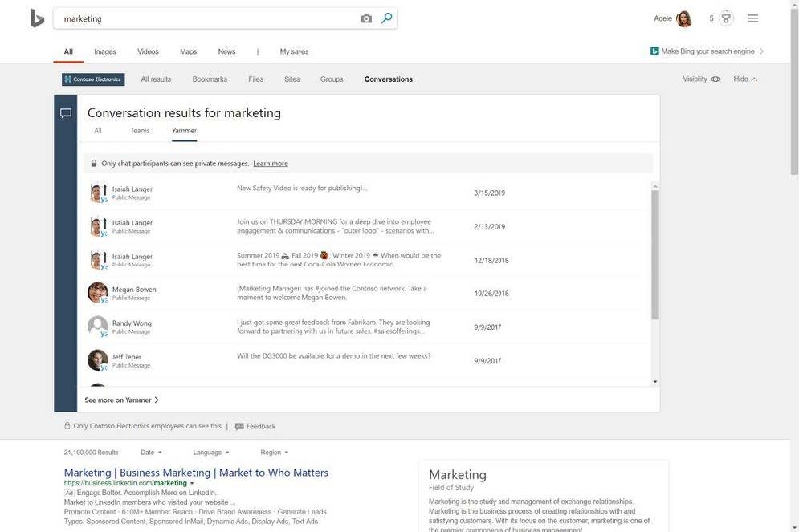799x532 pixels.
Task: Select the Yammer conversations sub-tab
Action: pos(184,131)
